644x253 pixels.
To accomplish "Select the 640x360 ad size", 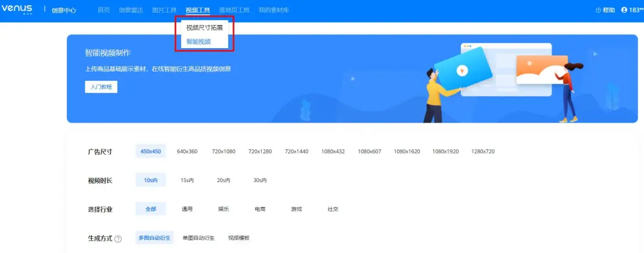I will [x=187, y=151].
